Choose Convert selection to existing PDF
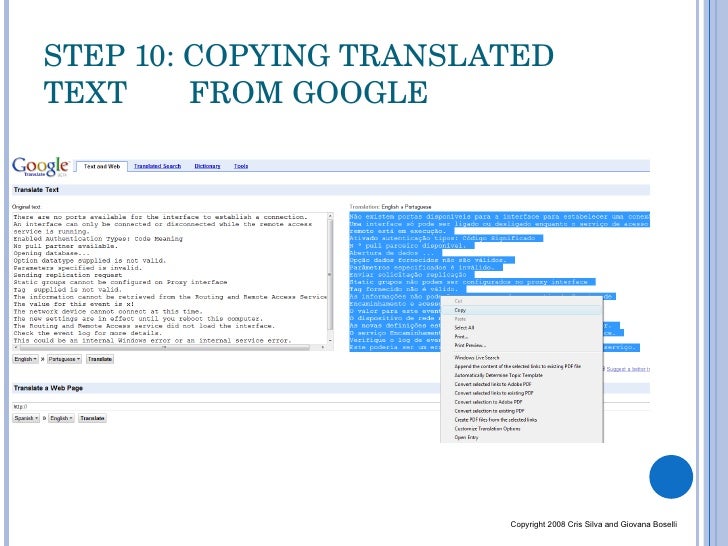The height and width of the screenshot is (546, 728). [521, 411]
